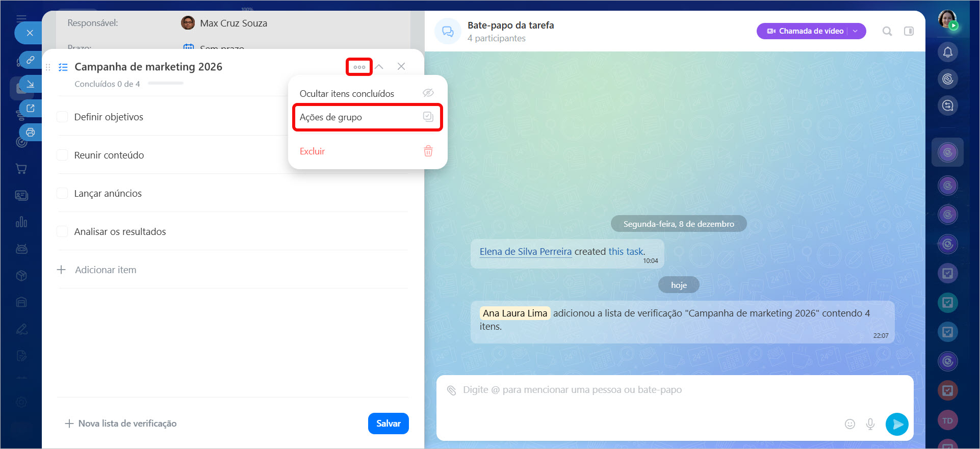The width and height of the screenshot is (980, 449).
Task: Open the three-dots checklist menu
Action: coord(359,67)
